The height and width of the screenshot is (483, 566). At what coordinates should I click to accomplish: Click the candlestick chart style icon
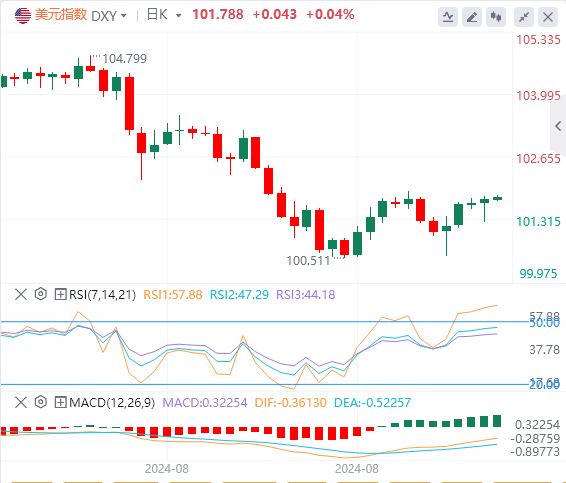(496, 17)
